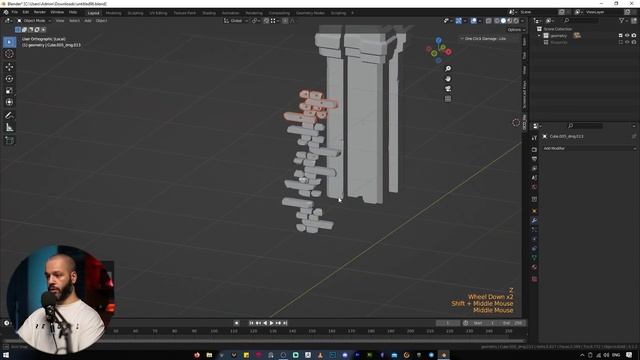Toggle viewport gizmos

point(459,20)
